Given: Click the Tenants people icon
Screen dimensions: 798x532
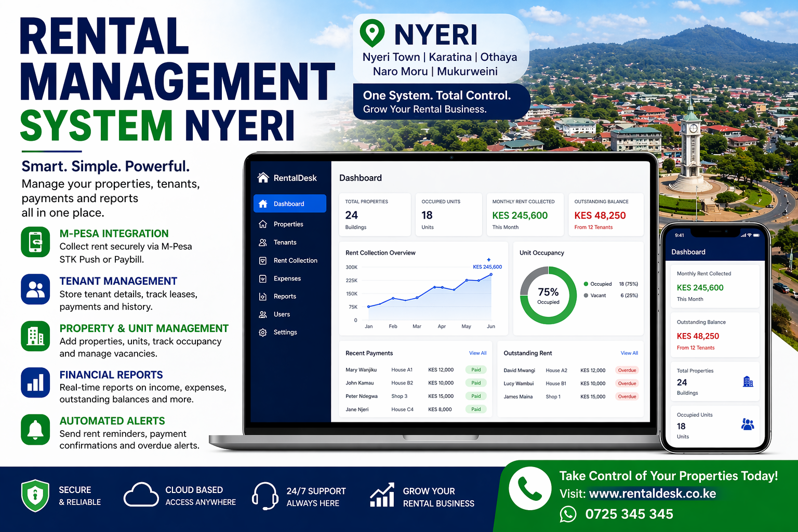Looking at the screenshot, I should tap(264, 242).
